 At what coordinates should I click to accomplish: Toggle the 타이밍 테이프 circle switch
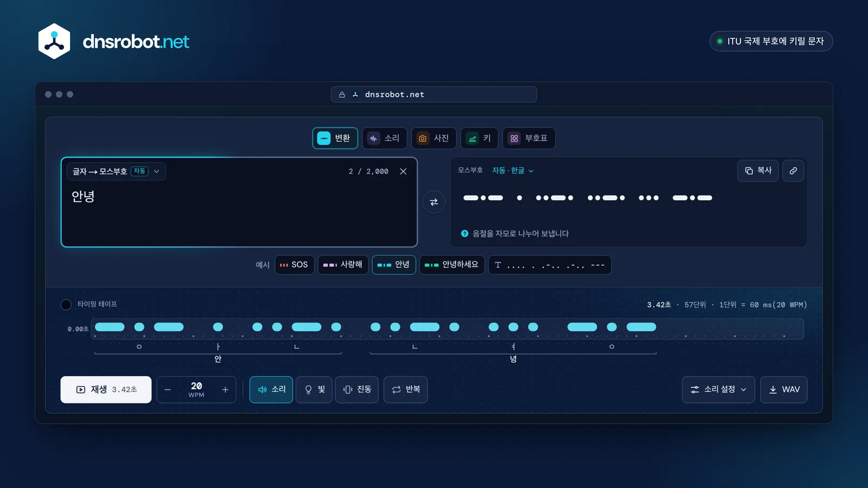(x=66, y=305)
